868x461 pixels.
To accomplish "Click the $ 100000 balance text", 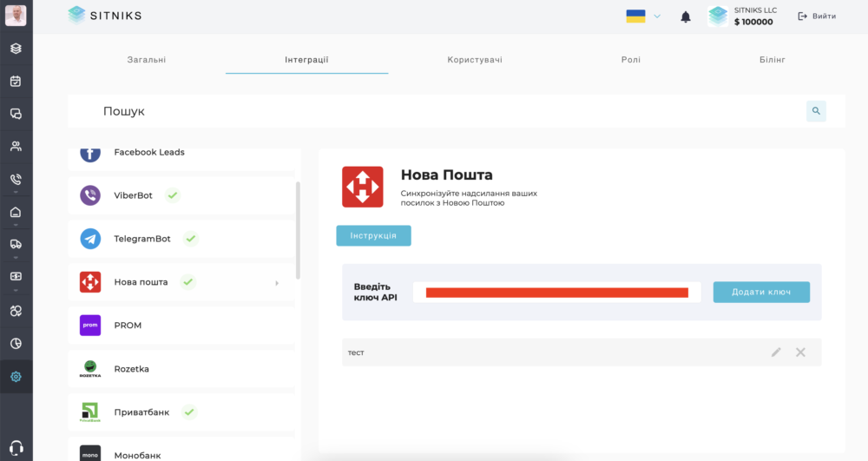I will (753, 22).
